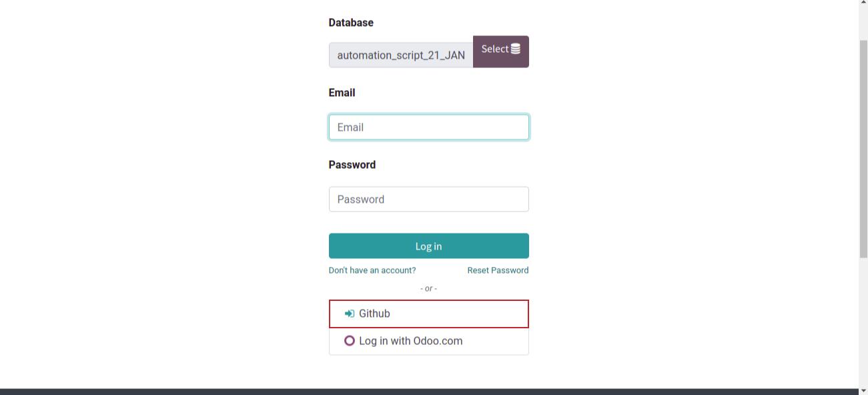Click the scrollbar up arrow
868x395 pixels.
coord(863,4)
